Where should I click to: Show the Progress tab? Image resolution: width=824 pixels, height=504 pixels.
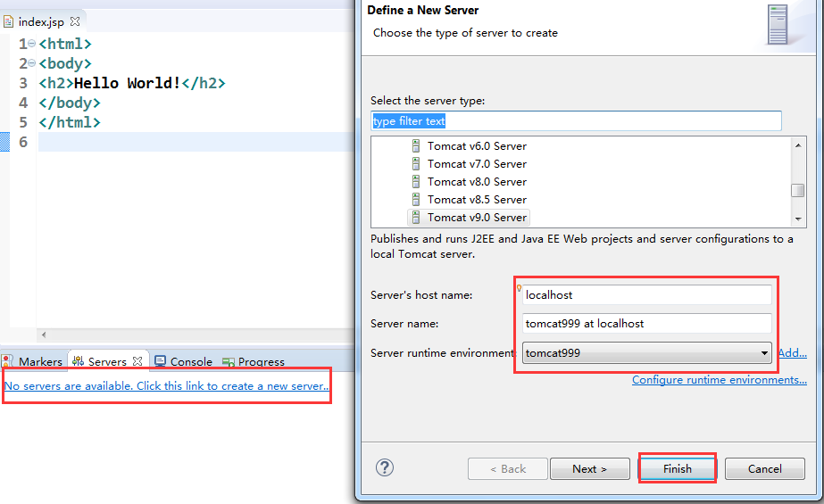[254, 361]
